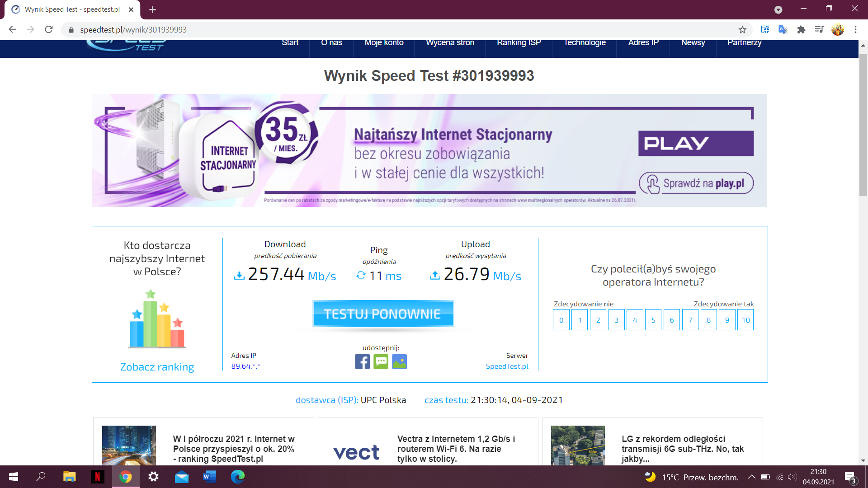
Task: Open Windows Settings gear in taskbar
Action: click(x=153, y=477)
